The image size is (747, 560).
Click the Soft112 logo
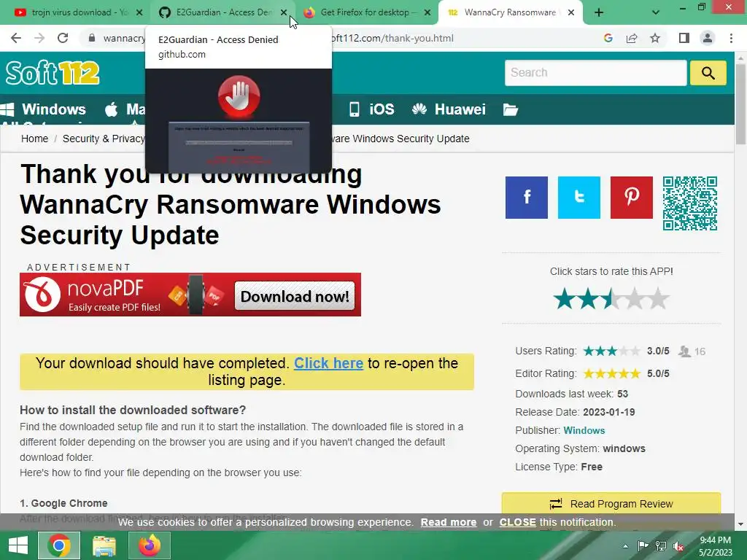pos(53,73)
